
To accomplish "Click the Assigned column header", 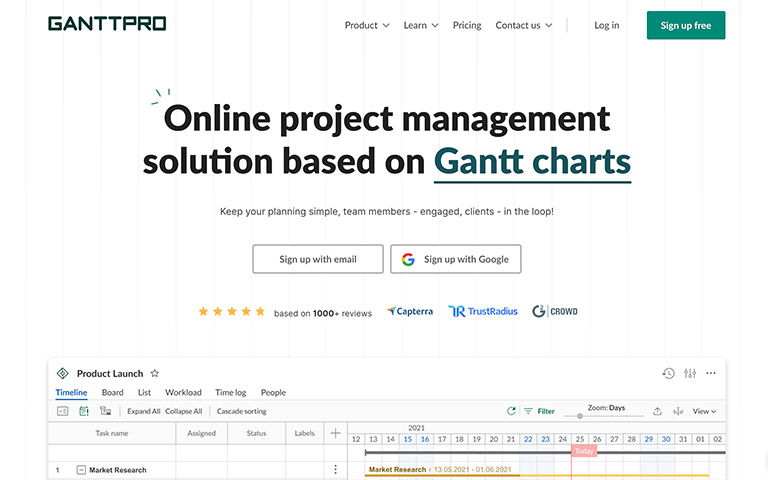I will coord(201,433).
